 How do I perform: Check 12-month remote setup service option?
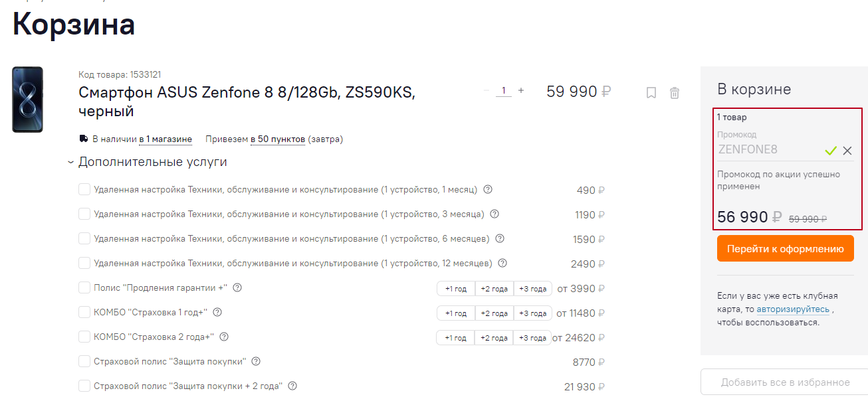[x=84, y=264]
